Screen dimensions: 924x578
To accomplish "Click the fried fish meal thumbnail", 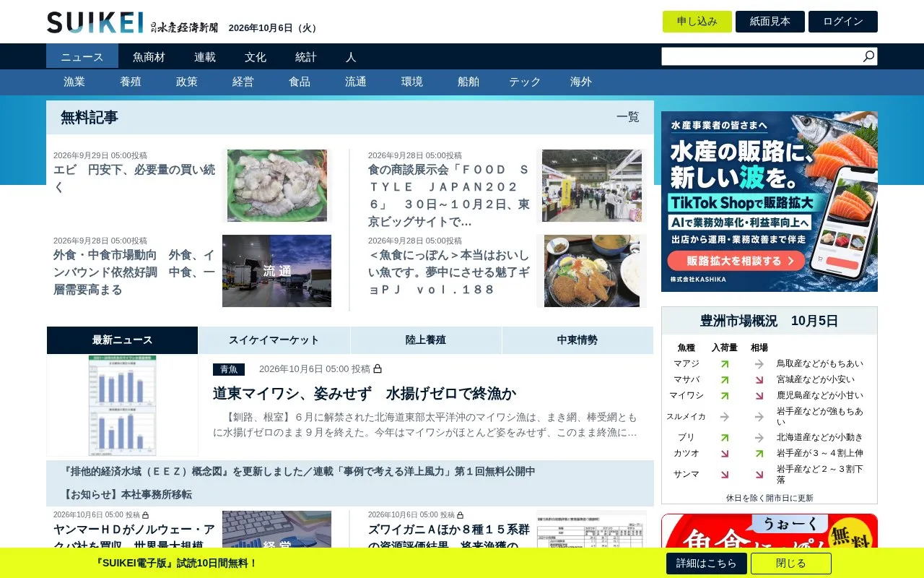I will pos(592,271).
